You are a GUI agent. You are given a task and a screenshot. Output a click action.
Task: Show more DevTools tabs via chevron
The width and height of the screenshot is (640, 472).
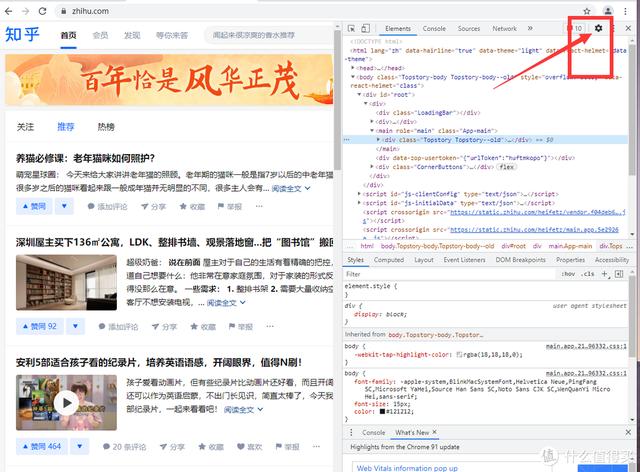click(531, 29)
